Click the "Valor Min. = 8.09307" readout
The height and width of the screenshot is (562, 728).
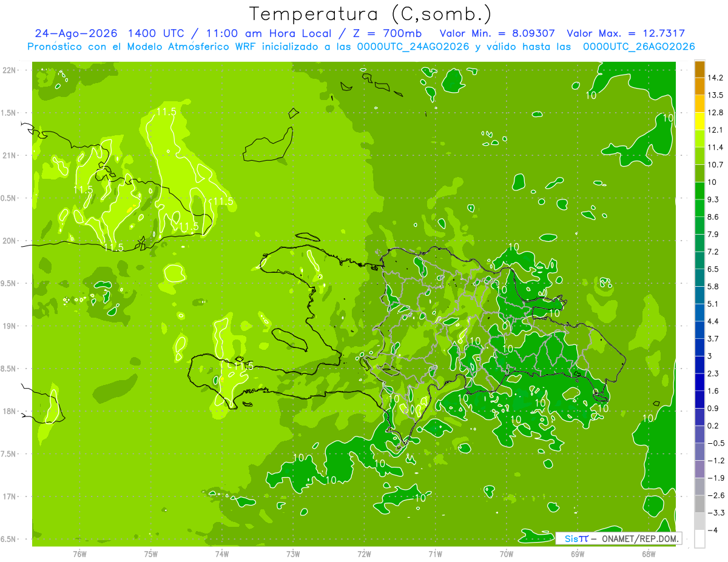[498, 33]
